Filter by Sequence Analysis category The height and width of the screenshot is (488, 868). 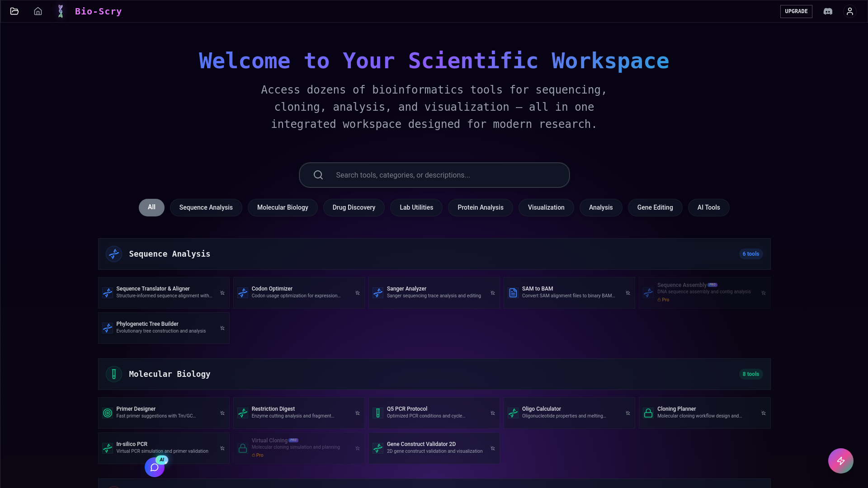coord(206,207)
